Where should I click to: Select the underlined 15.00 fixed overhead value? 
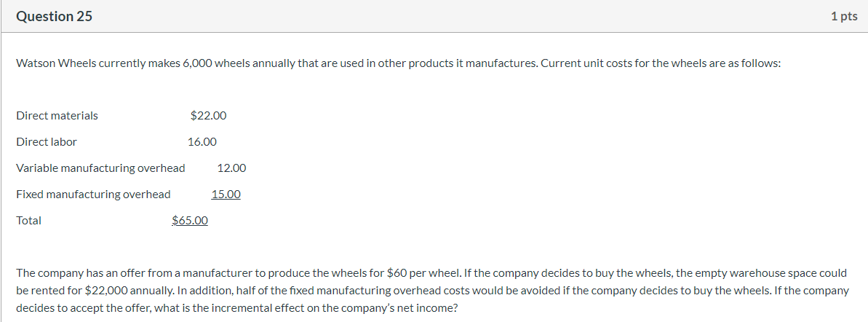(226, 195)
